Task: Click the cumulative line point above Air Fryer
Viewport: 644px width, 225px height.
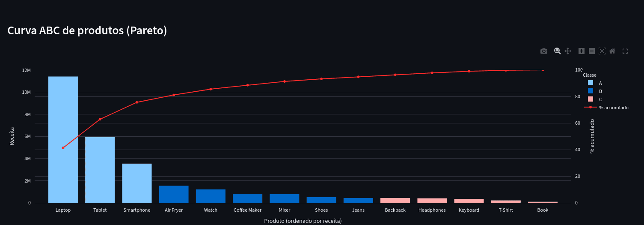Action: [x=174, y=95]
